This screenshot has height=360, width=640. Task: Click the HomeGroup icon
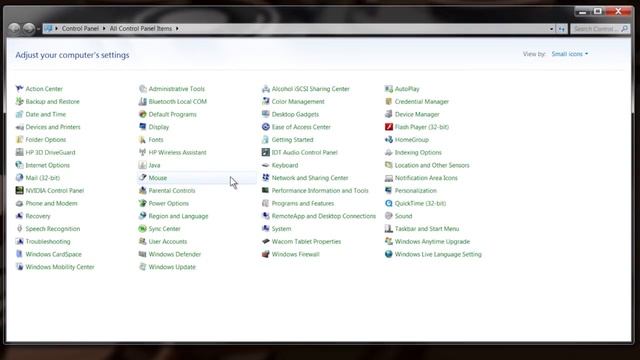click(x=389, y=140)
